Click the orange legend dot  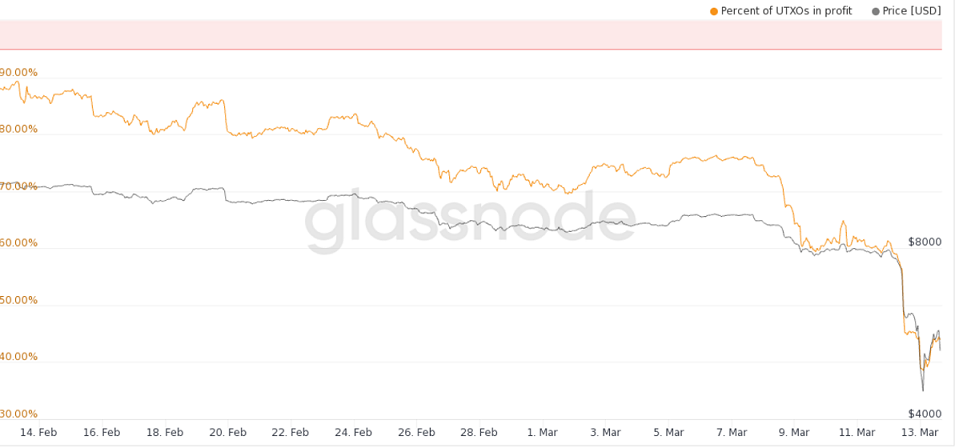click(x=714, y=11)
